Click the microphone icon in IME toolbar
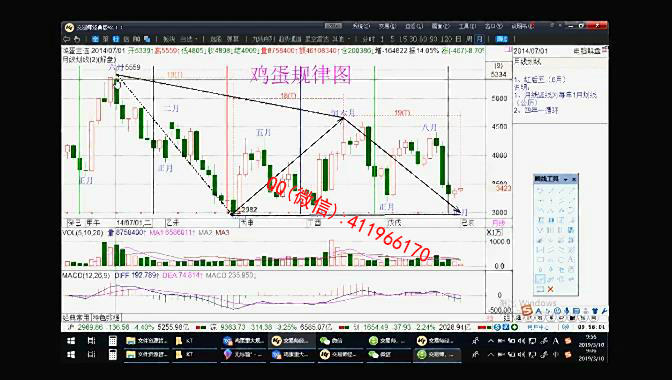672x380 pixels. click(x=567, y=311)
